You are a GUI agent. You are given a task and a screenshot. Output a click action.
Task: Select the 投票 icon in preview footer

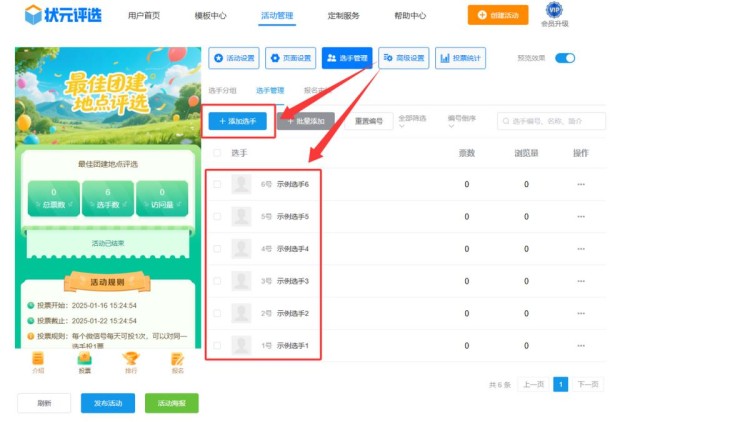[85, 360]
